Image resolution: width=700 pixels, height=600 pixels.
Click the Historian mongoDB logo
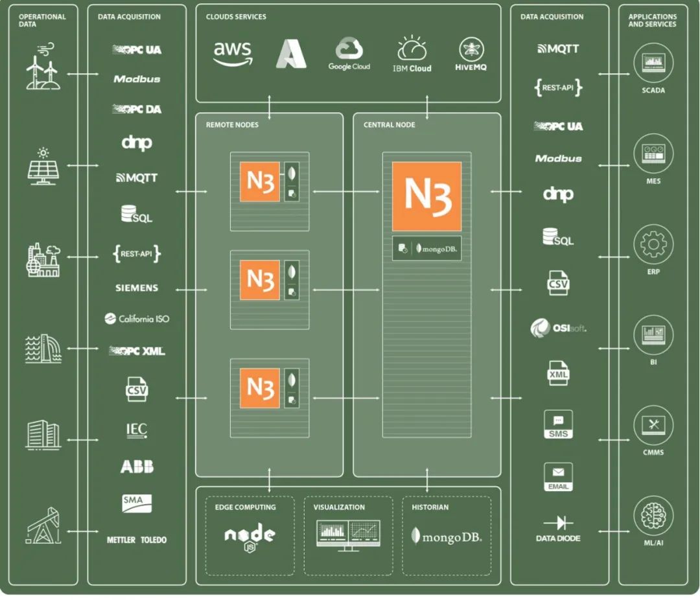tap(447, 536)
